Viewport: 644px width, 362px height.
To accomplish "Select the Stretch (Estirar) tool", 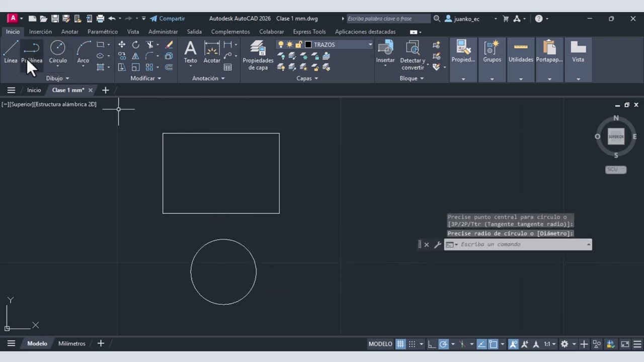I will tap(122, 67).
